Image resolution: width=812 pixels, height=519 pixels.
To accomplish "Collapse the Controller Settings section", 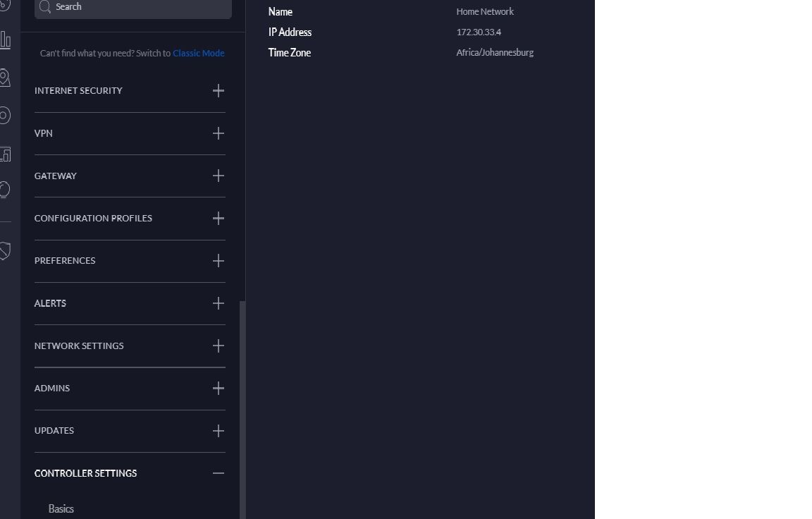I will 219,473.
